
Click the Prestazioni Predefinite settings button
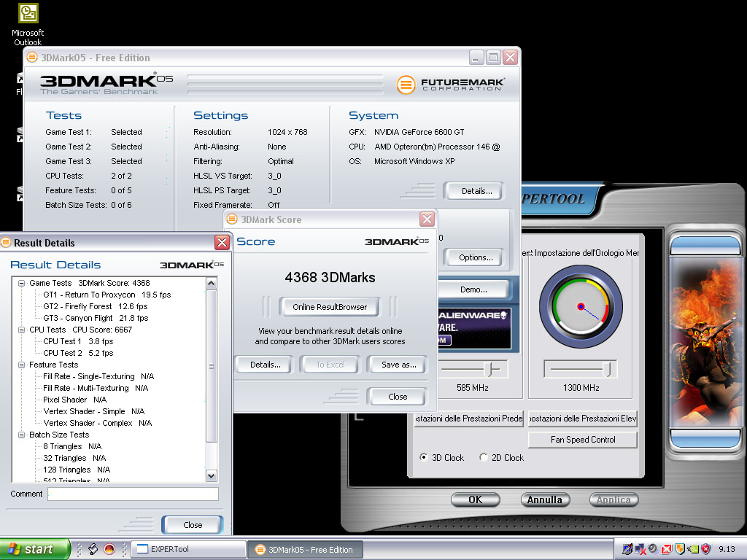tap(468, 419)
